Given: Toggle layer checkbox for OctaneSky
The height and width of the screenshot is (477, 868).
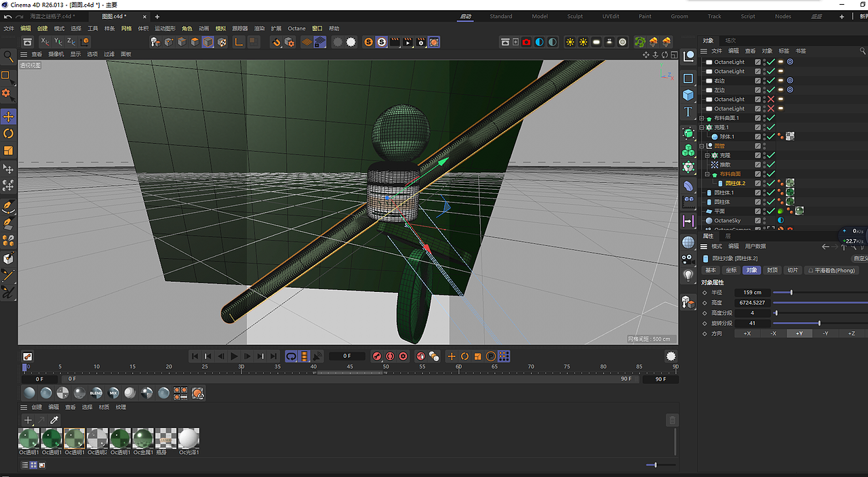Looking at the screenshot, I should coord(758,221).
